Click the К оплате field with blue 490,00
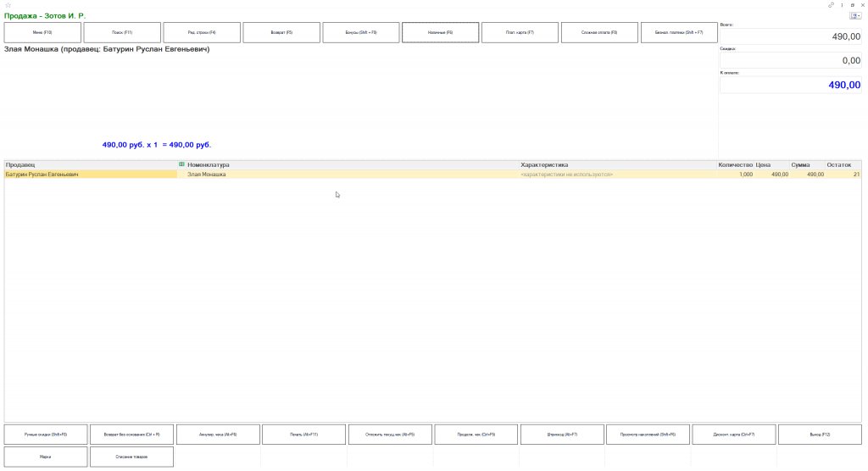This screenshot has width=868, height=471. [791, 85]
